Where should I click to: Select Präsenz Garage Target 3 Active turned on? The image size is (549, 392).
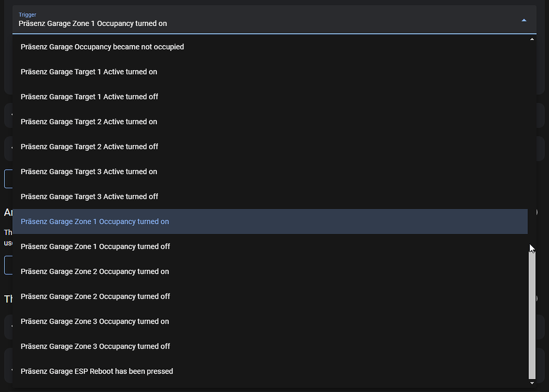(x=89, y=171)
